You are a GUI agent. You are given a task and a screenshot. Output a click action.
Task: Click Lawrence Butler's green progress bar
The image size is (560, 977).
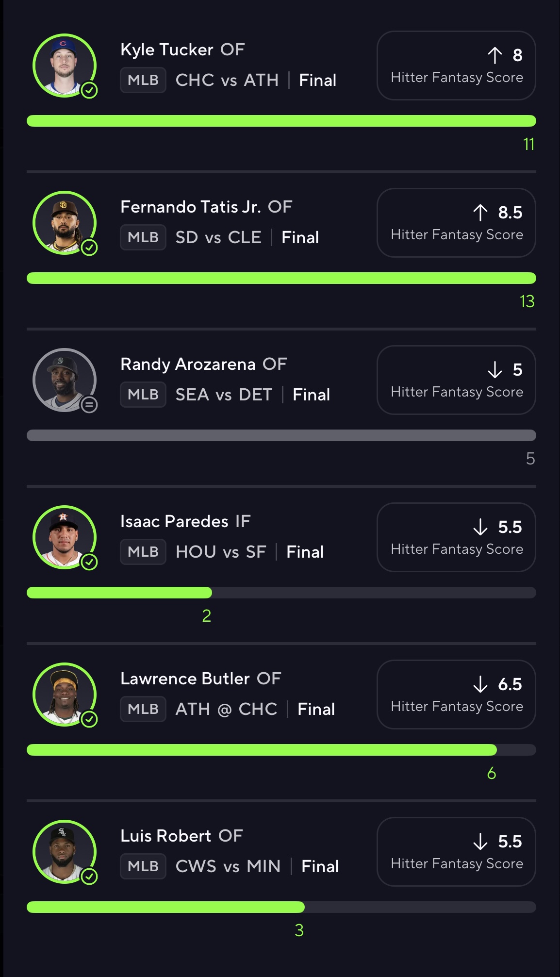(x=262, y=750)
